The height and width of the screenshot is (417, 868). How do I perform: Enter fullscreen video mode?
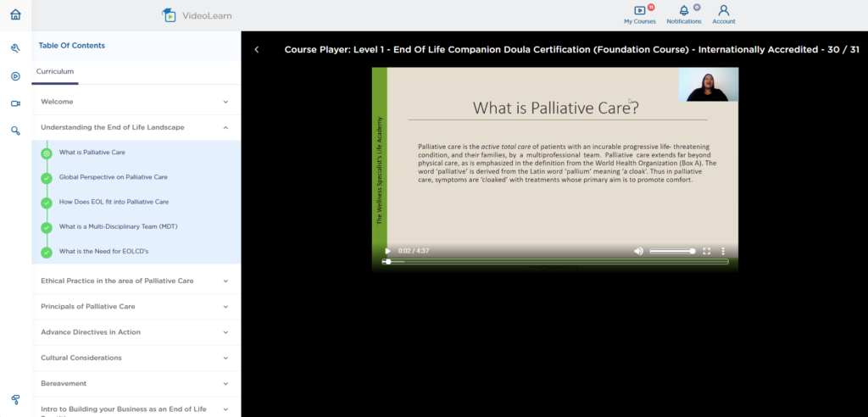click(706, 251)
